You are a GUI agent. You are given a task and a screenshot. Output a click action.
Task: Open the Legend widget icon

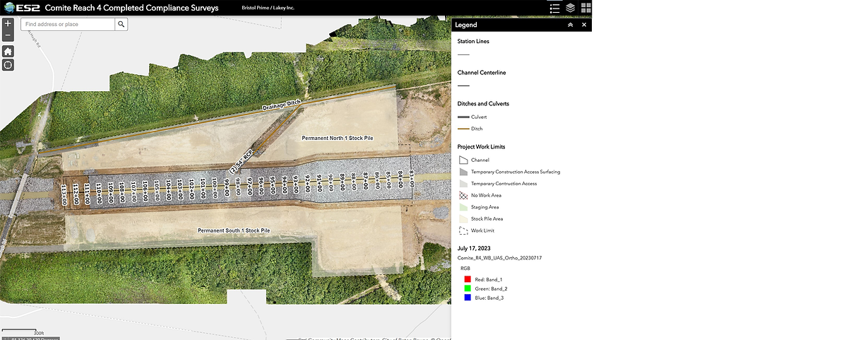tap(554, 8)
